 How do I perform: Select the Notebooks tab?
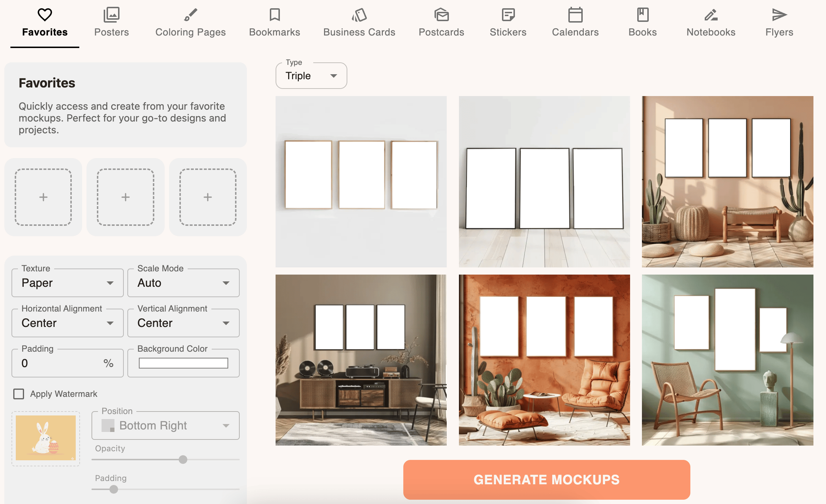coord(711,24)
